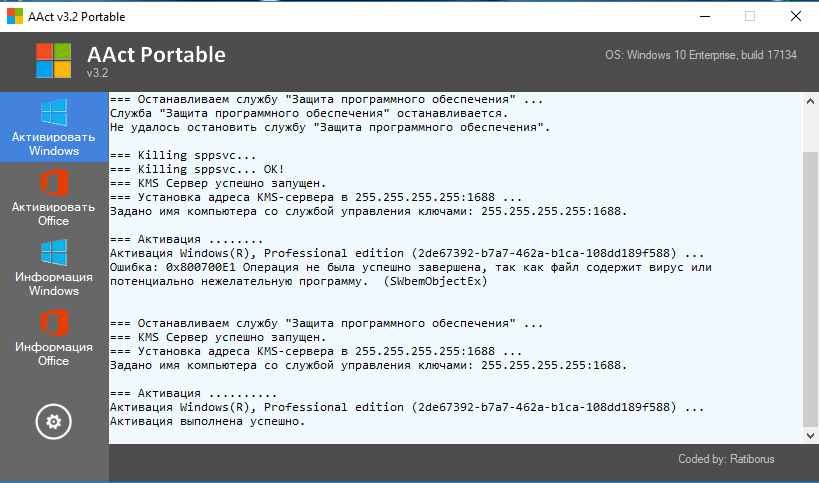The height and width of the screenshot is (483, 819).
Task: Click the log scrollbar up arrow
Action: [x=811, y=100]
